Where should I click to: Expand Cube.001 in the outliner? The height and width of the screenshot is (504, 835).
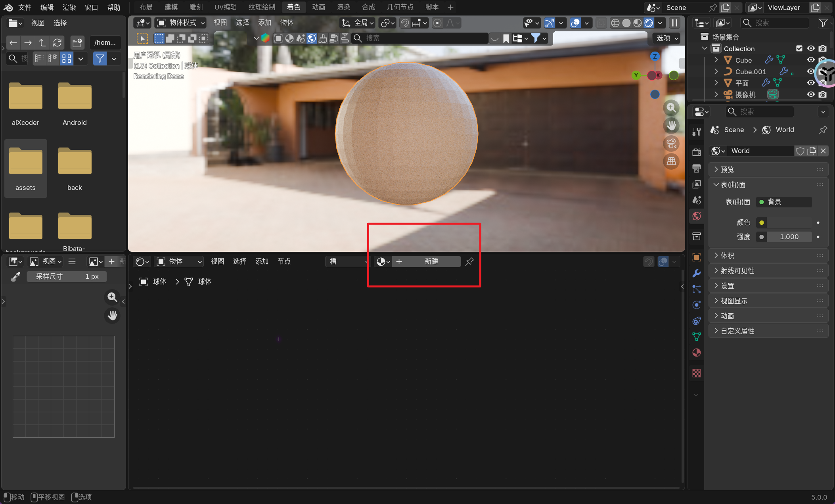716,72
